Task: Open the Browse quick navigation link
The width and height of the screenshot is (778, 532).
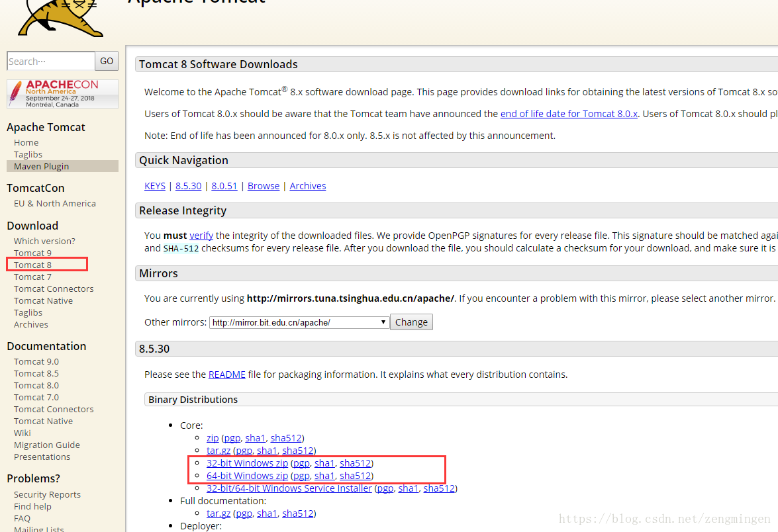Action: [x=264, y=186]
